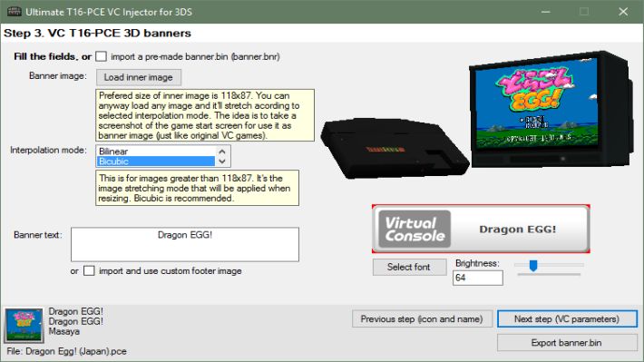Image resolution: width=644 pixels, height=362 pixels.
Task: Click the app icon in title bar
Action: tap(14, 12)
